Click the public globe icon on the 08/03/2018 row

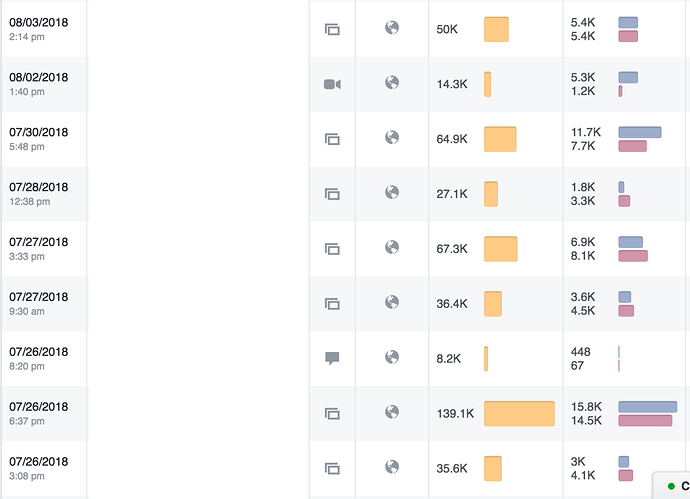[x=392, y=28]
